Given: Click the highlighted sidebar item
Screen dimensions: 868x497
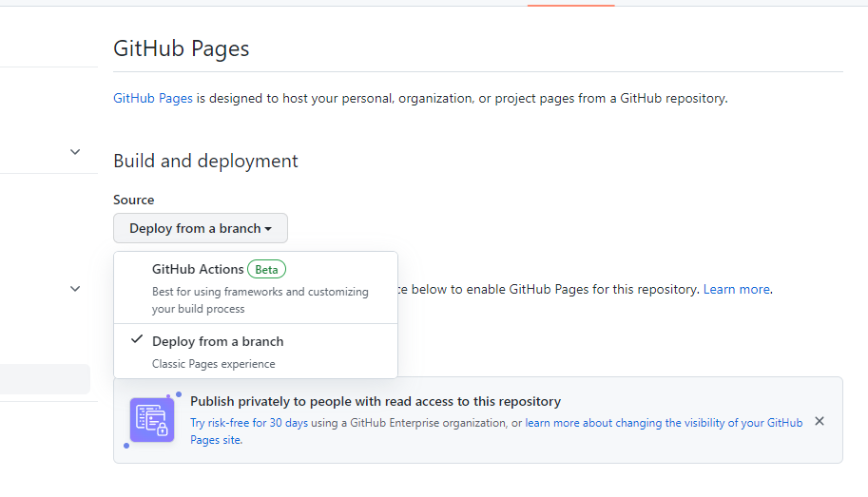Looking at the screenshot, I should pyautogui.click(x=45, y=379).
